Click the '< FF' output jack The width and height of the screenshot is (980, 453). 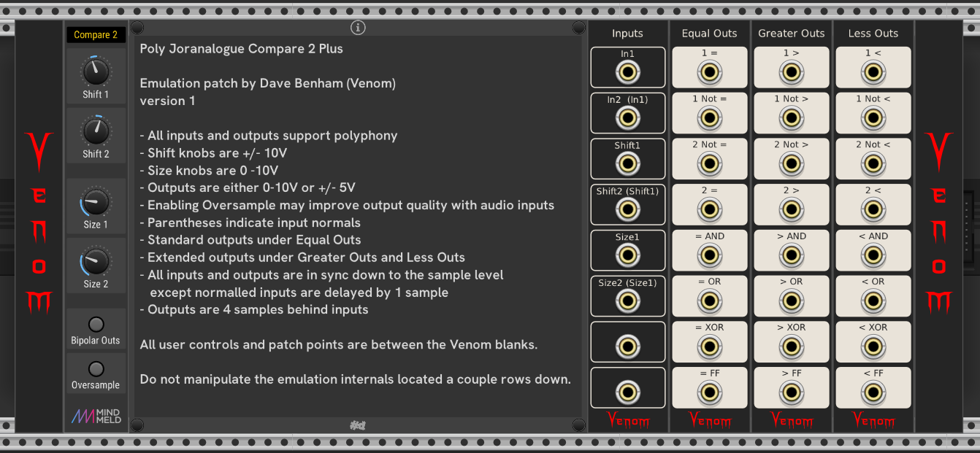(x=873, y=393)
